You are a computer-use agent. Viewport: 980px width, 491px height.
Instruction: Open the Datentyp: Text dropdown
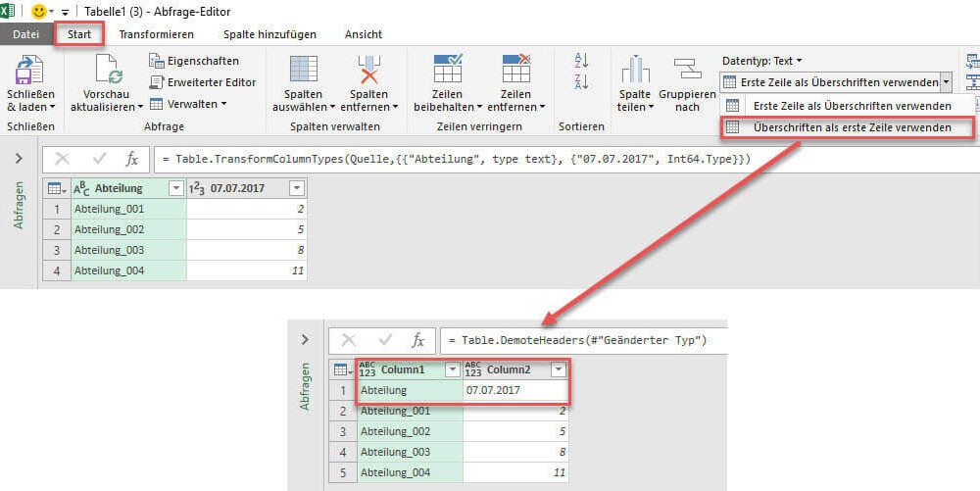[x=761, y=61]
